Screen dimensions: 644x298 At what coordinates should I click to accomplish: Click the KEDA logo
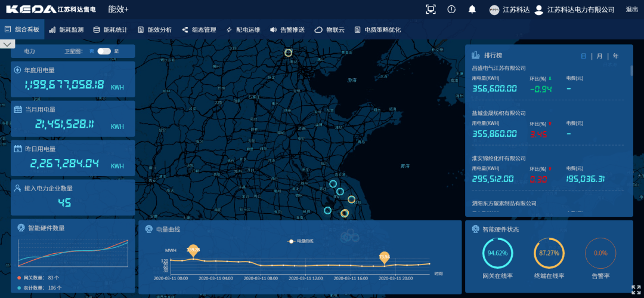pos(30,10)
